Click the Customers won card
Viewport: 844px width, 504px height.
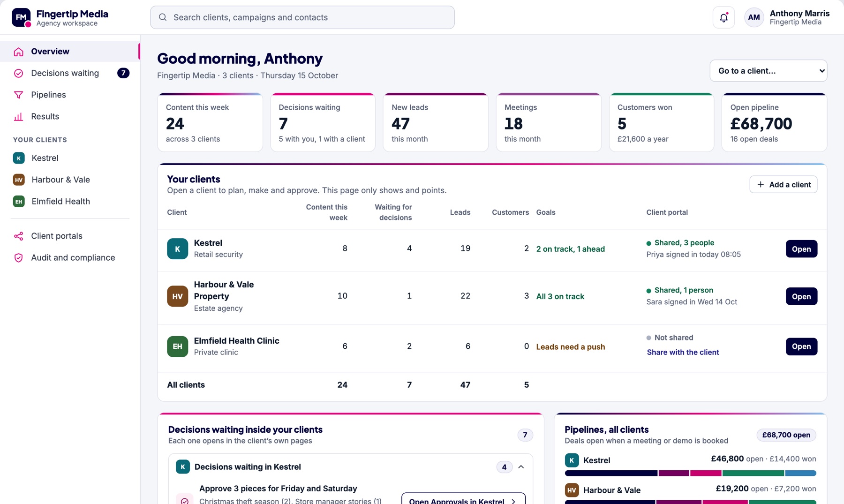pyautogui.click(x=661, y=122)
